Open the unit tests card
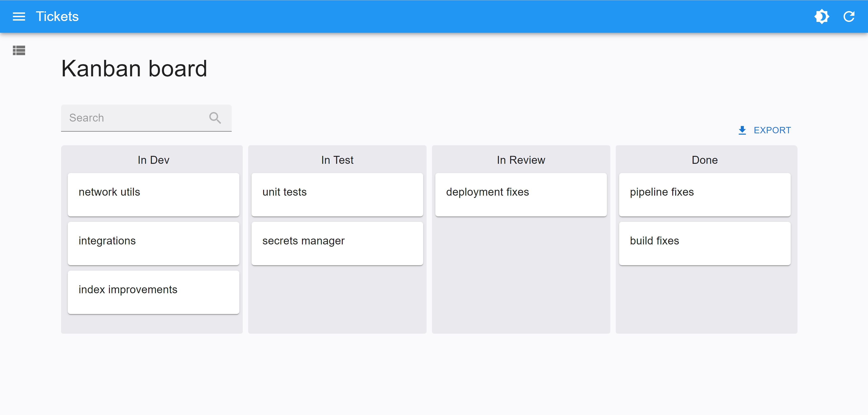 tap(337, 195)
